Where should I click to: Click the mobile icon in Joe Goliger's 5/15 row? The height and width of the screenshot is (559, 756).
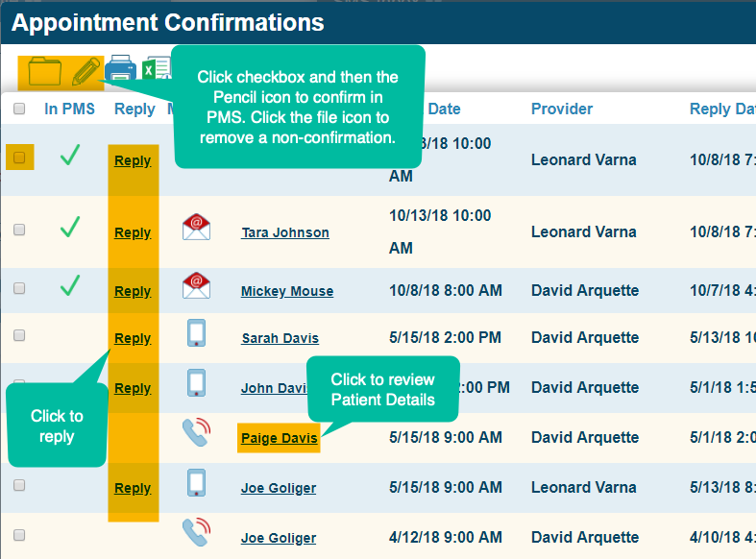pyautogui.click(x=197, y=483)
